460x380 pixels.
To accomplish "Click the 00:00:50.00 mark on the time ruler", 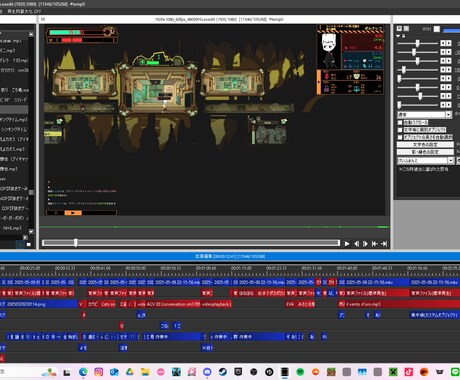I will click(x=135, y=268).
